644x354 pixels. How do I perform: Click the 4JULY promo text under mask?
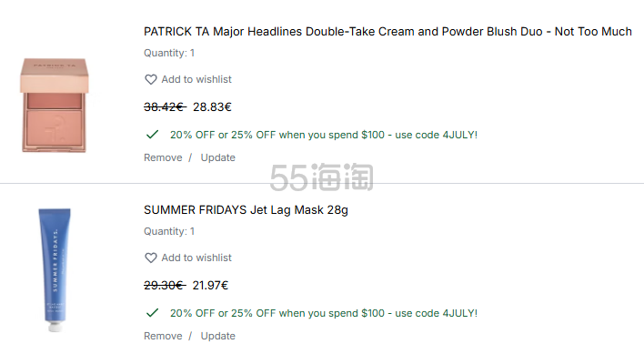(324, 313)
